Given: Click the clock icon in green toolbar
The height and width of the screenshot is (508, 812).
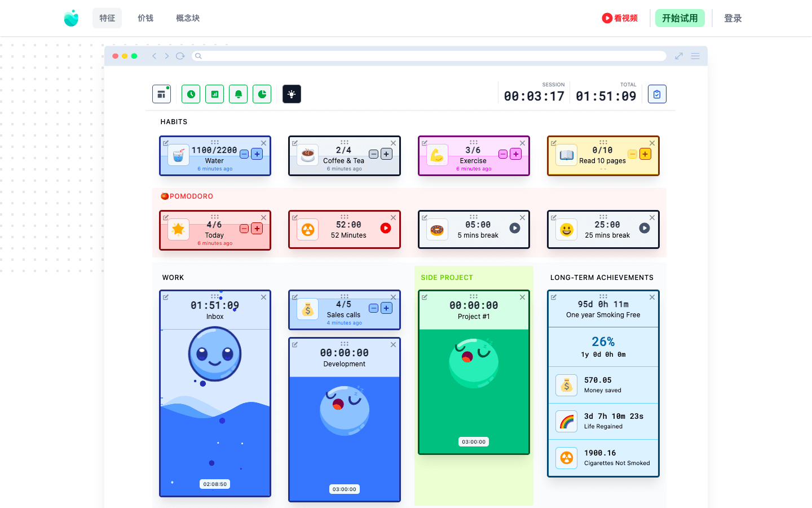Looking at the screenshot, I should pyautogui.click(x=191, y=94).
